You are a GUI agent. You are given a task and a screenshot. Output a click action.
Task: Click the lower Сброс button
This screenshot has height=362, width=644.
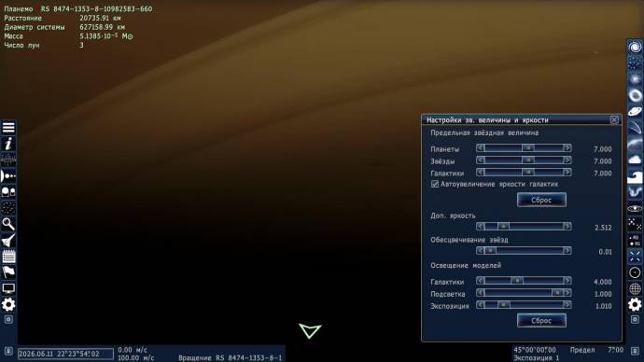[541, 321]
